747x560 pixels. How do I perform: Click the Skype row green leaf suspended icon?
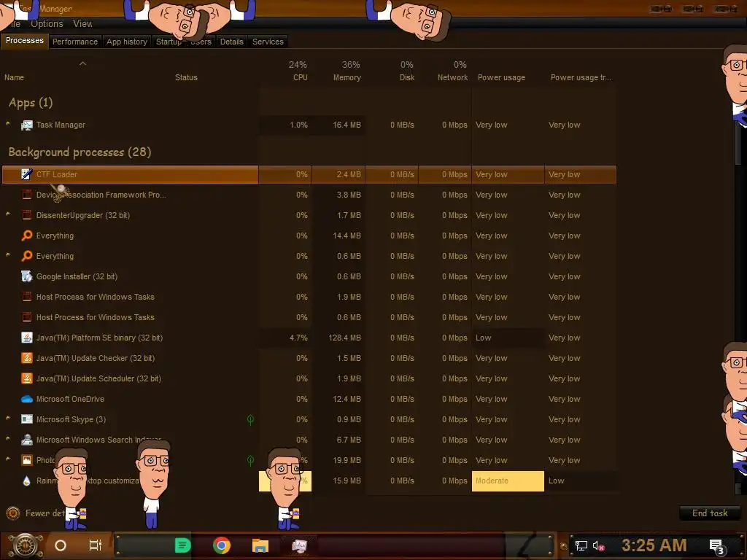click(x=251, y=419)
